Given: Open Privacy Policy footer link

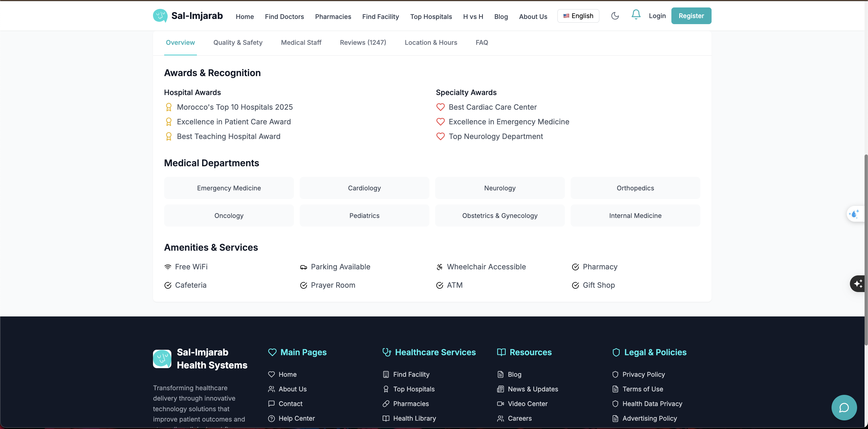Looking at the screenshot, I should point(643,374).
